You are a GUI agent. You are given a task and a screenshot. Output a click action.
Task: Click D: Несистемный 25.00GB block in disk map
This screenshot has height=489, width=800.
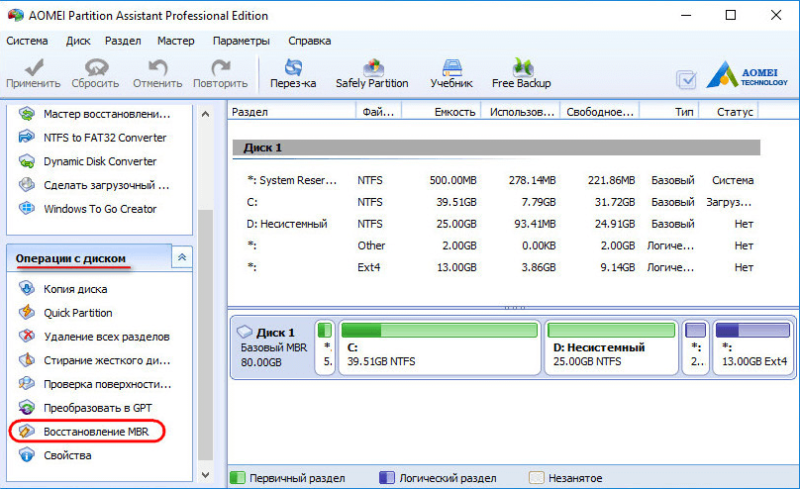click(611, 348)
